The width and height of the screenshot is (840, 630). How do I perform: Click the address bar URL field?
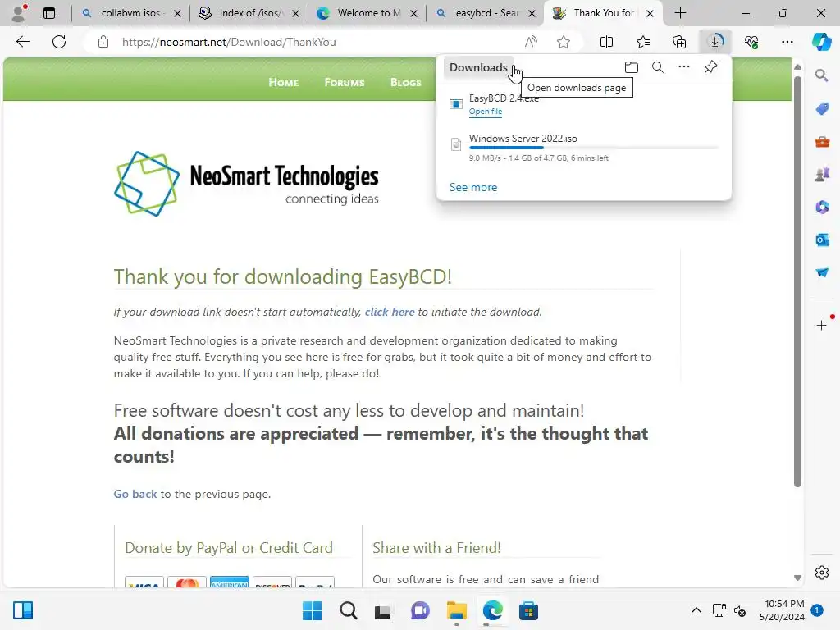tap(316, 42)
